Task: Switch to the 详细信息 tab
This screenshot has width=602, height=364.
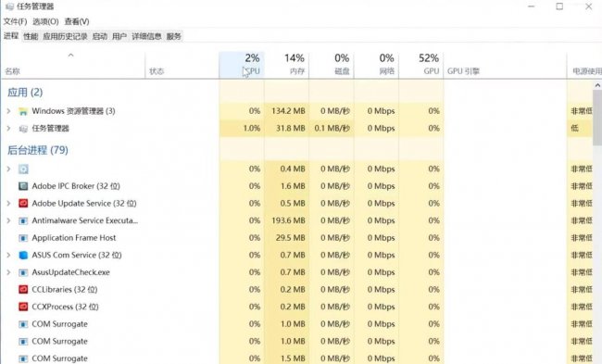Action: coord(146,36)
